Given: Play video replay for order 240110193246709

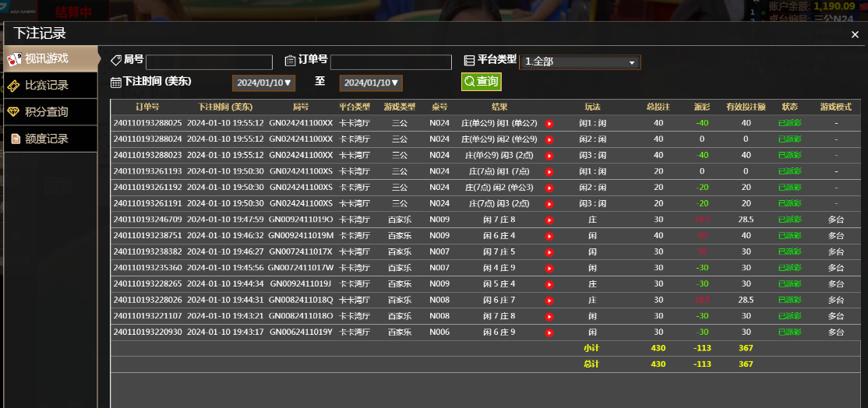Looking at the screenshot, I should coord(549,220).
